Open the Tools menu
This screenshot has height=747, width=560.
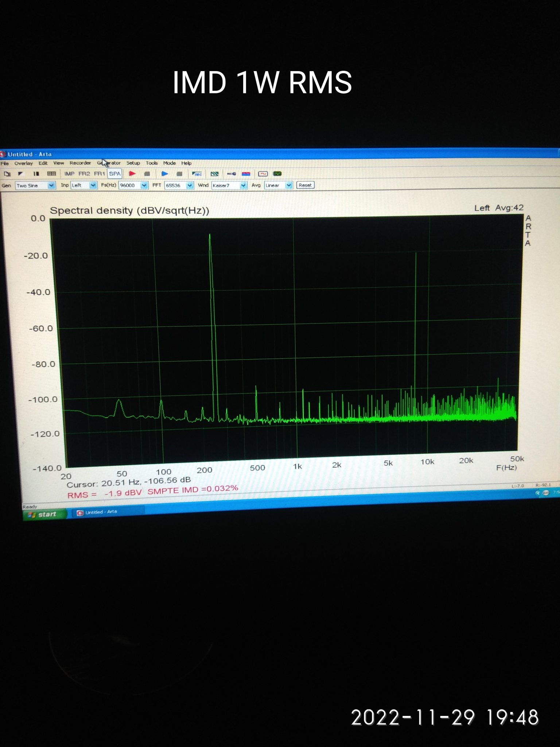point(152,163)
